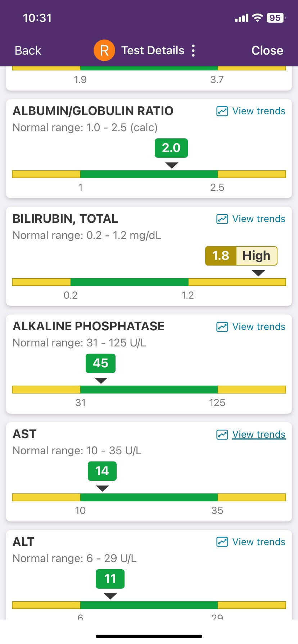
Task: Open View trends for Bilirubin, Total
Action: 259,219
